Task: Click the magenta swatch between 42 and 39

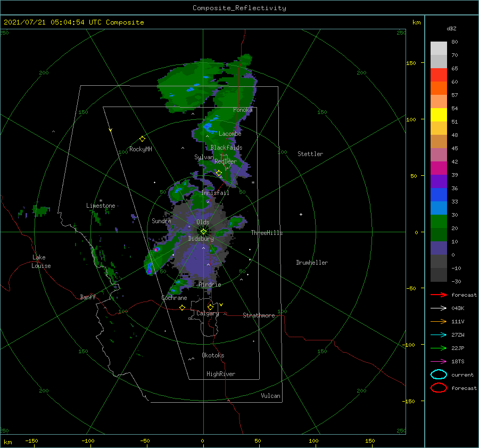Action: click(439, 168)
